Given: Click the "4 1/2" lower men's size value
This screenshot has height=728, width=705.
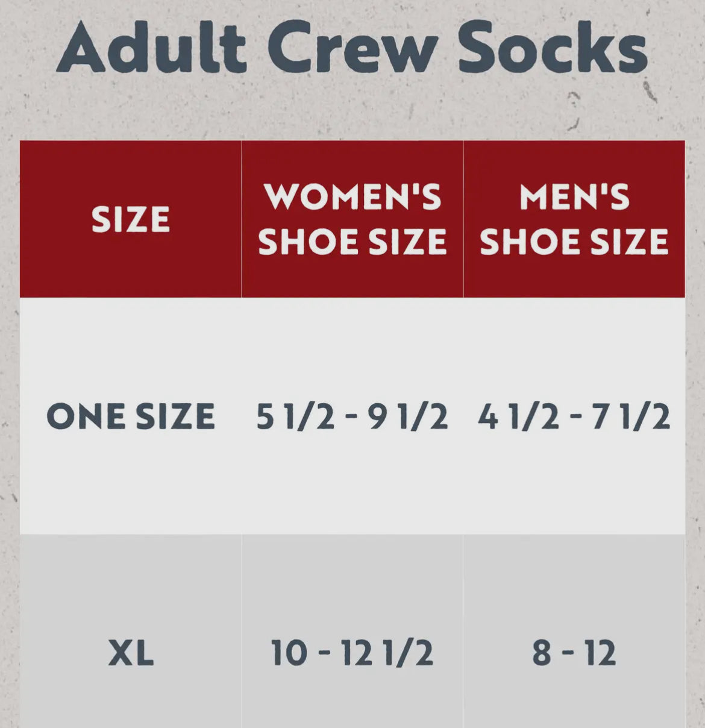Looking at the screenshot, I should [x=518, y=416].
